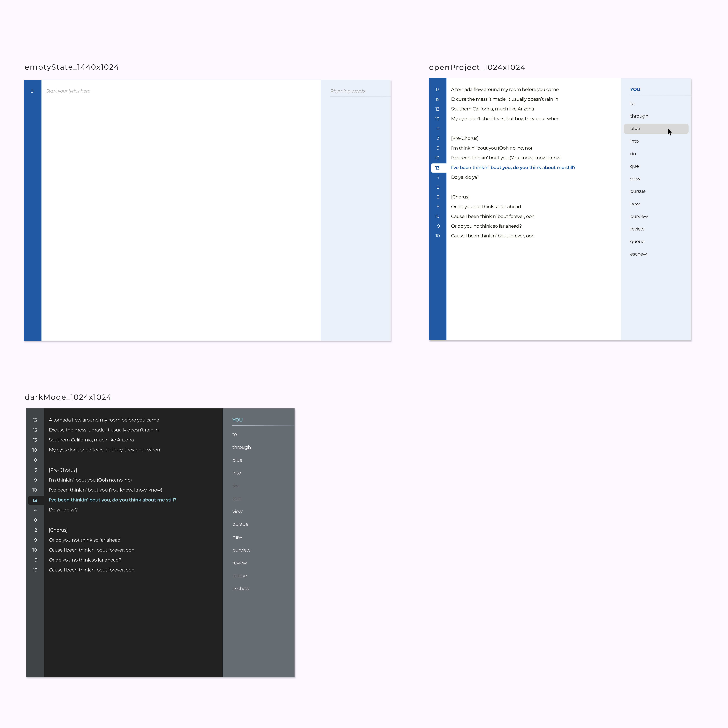Click the 'Rhyming words' placeholder in the empty state
Viewport: 728px width, 728px height.
[x=347, y=91]
